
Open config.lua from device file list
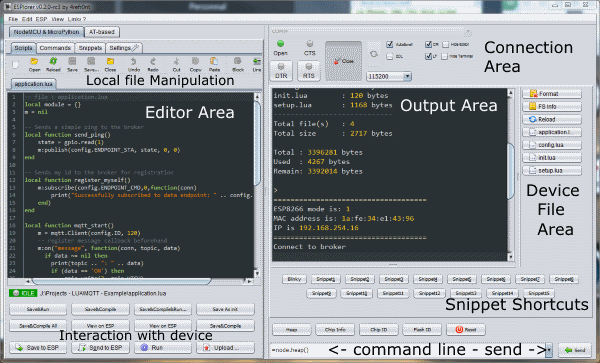click(x=552, y=145)
